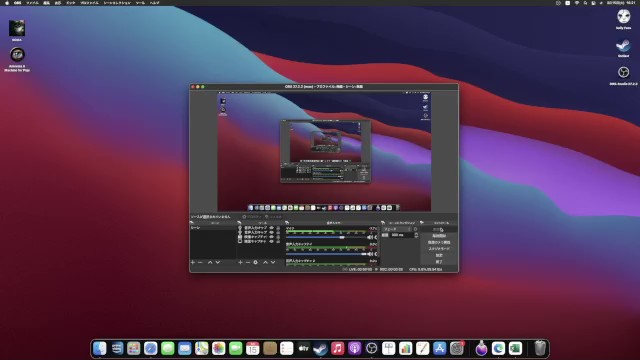The width and height of the screenshot is (640, 360).
Task: Open the 音声入力キャプチャ mixer channel gear settings
Action: (376, 254)
